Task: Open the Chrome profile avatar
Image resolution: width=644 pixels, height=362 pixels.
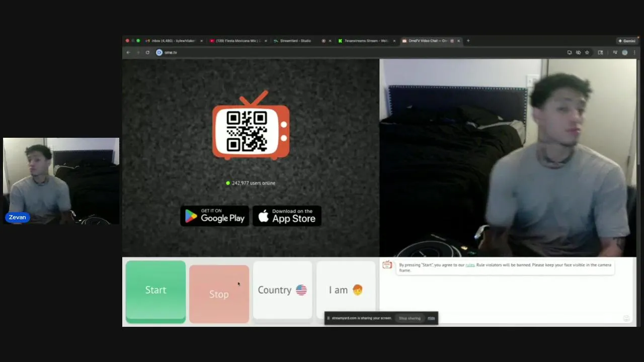Action: (625, 52)
